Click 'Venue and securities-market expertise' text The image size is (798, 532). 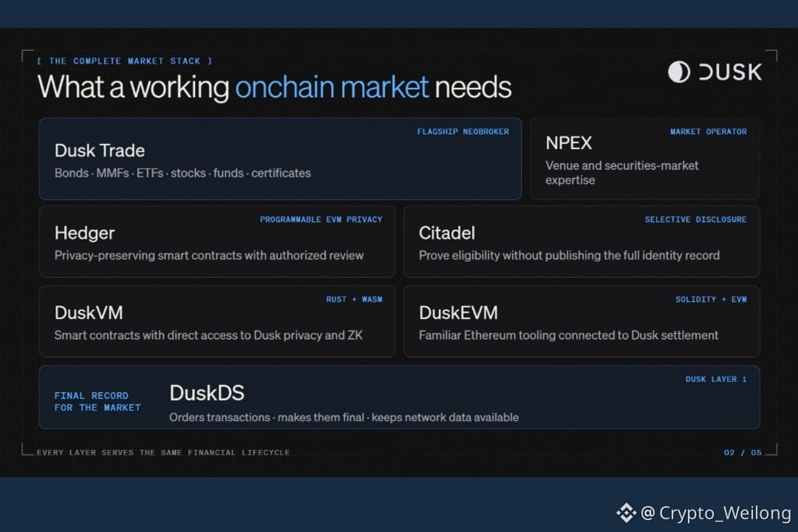tap(622, 173)
